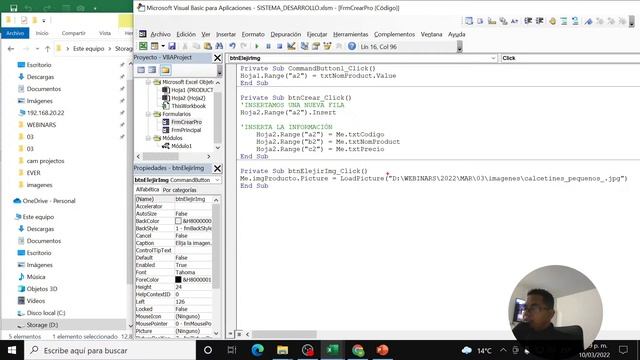Image resolution: width=640 pixels, height=360 pixels.
Task: Select Storage (D:) in File Explorer sidebar
Action: (x=42, y=325)
